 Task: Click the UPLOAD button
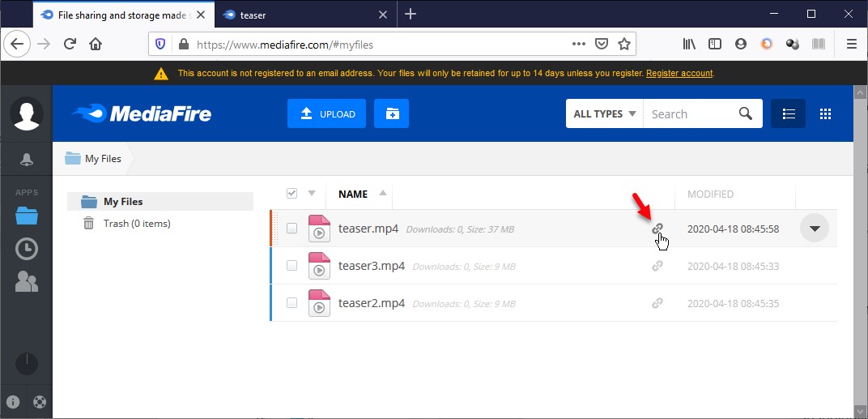326,114
